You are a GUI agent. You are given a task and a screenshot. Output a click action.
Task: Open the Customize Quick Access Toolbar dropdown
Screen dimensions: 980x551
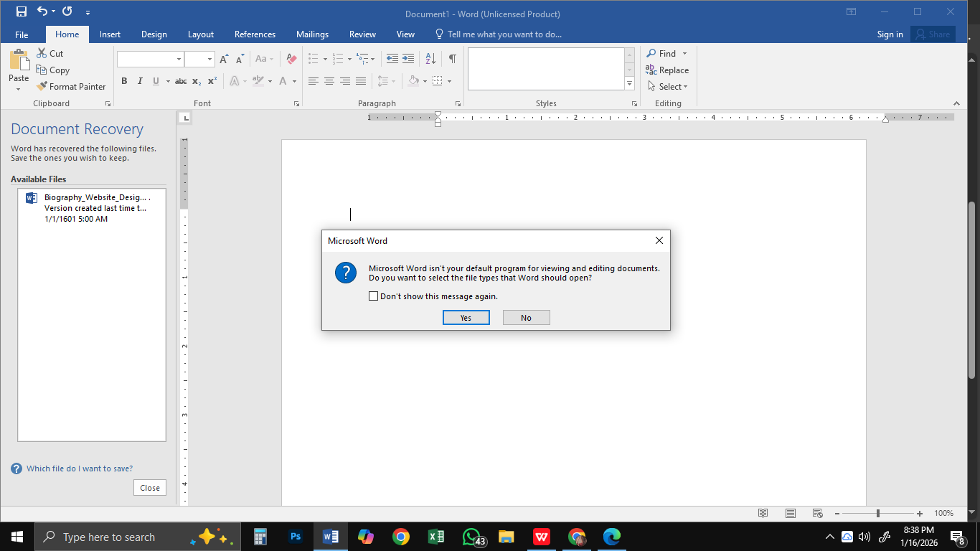tap(88, 12)
